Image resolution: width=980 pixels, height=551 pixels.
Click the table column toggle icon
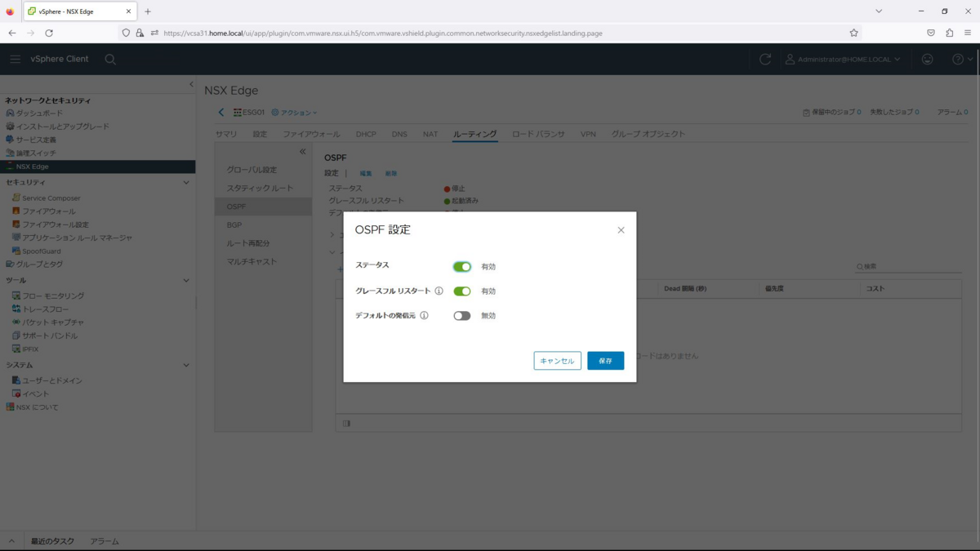coord(346,424)
